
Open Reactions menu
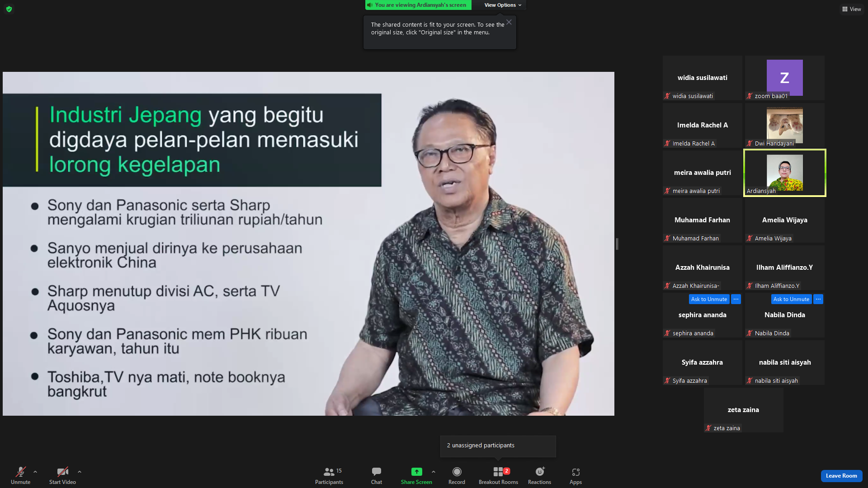point(539,476)
